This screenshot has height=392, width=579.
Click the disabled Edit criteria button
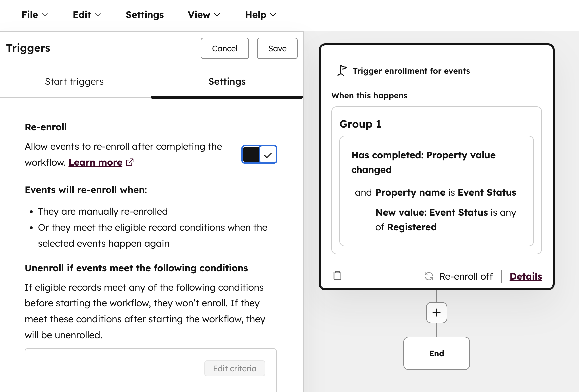[235, 368]
